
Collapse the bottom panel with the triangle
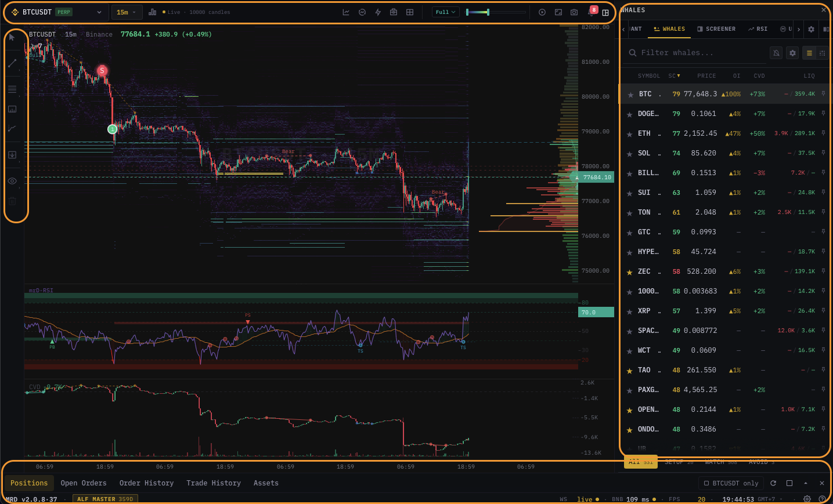coord(806,483)
